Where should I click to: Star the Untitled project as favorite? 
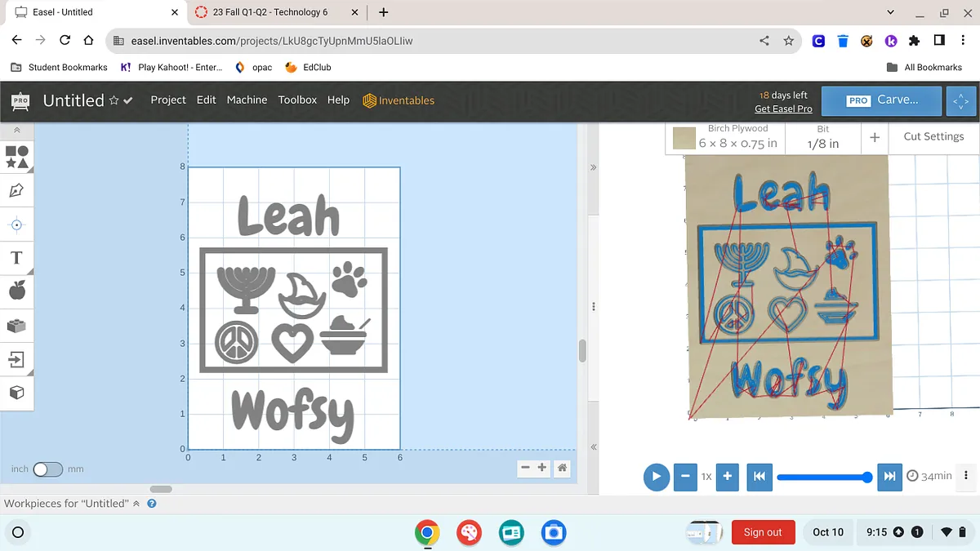click(114, 100)
